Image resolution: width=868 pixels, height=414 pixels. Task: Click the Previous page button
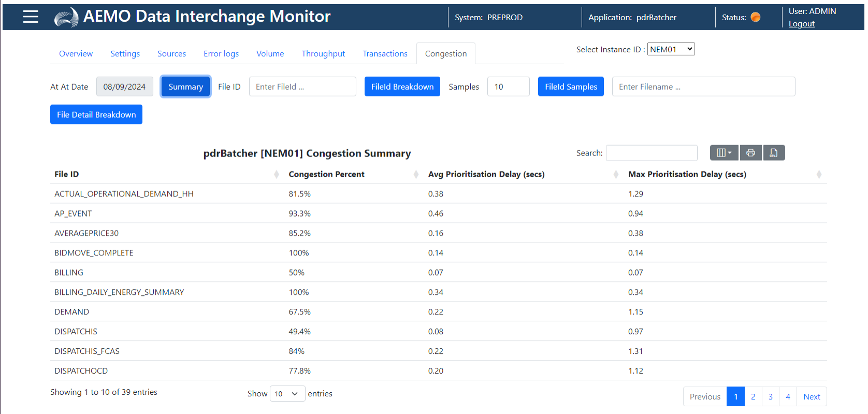point(705,396)
